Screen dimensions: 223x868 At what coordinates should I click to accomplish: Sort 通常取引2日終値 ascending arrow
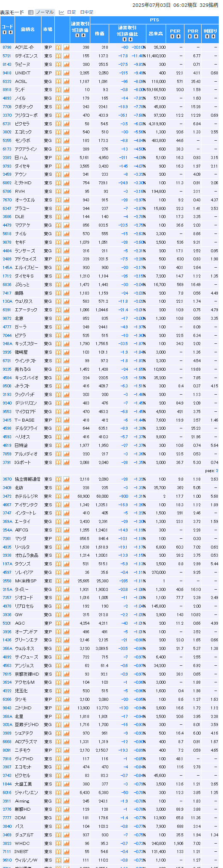[77, 35]
